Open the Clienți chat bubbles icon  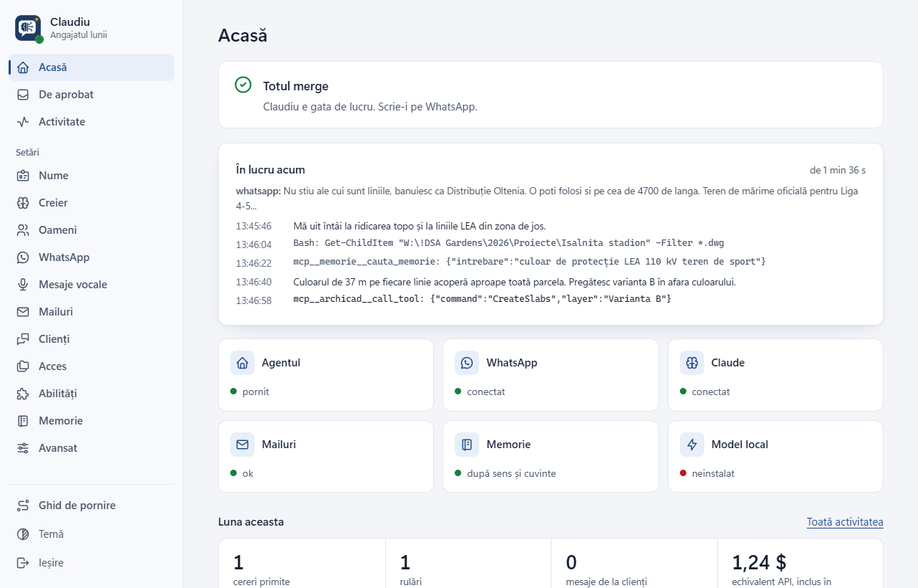click(x=23, y=339)
